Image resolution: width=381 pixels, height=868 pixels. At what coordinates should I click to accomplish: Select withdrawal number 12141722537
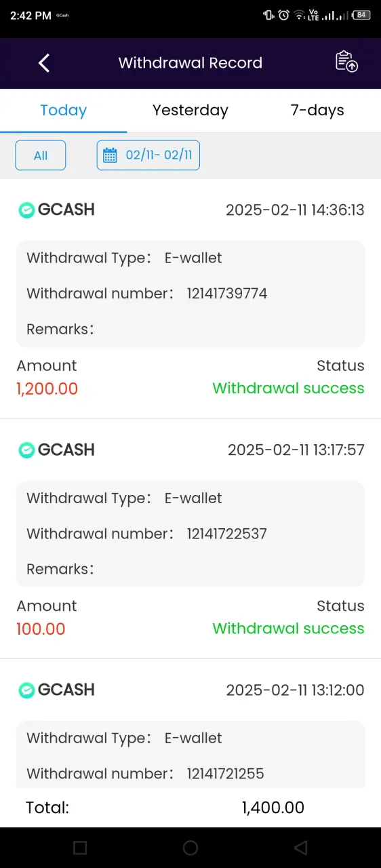227,534
